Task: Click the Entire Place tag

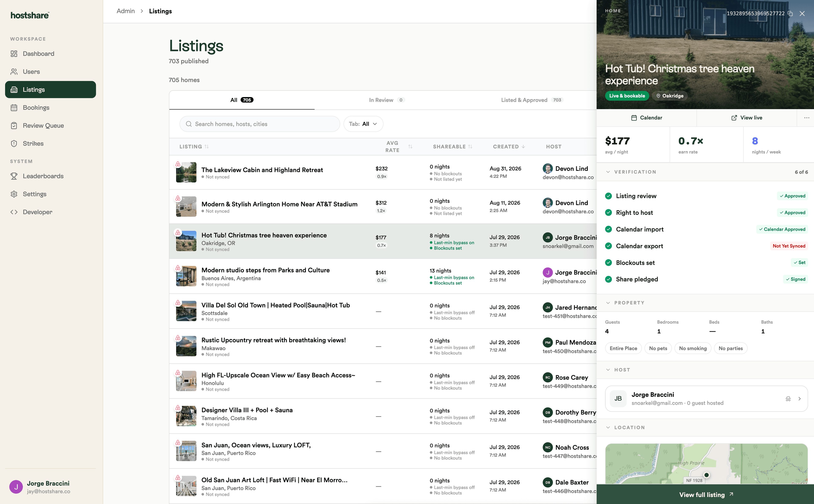Action: point(623,348)
